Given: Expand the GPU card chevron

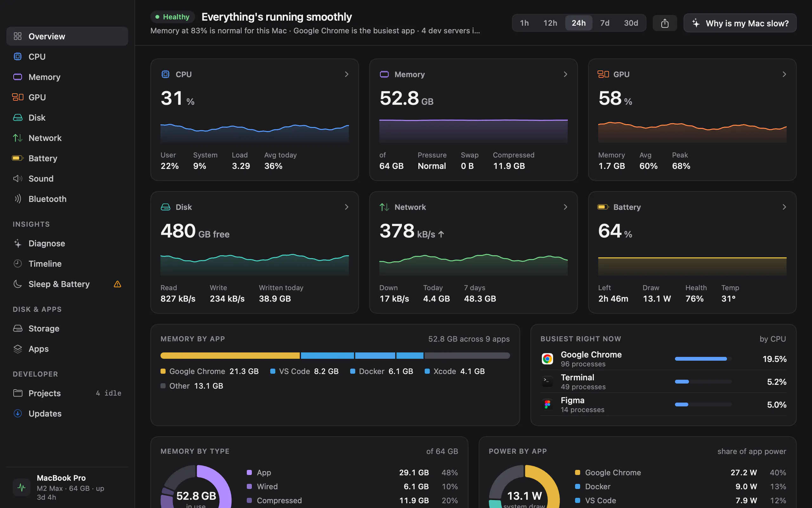Looking at the screenshot, I should (784, 74).
